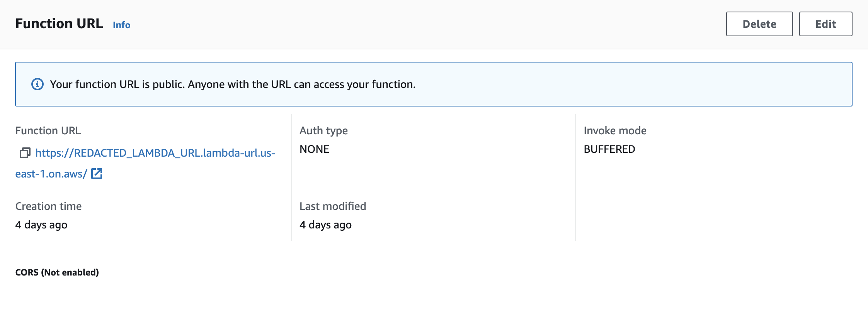Viewport: 868px width, 311px height.
Task: Click the bold Function URL panel heading
Action: click(x=59, y=24)
